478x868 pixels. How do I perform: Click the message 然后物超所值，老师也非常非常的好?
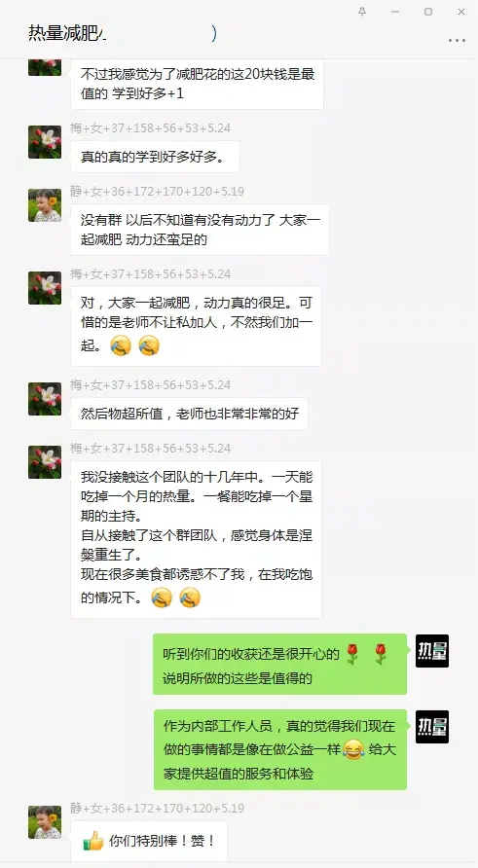190,414
